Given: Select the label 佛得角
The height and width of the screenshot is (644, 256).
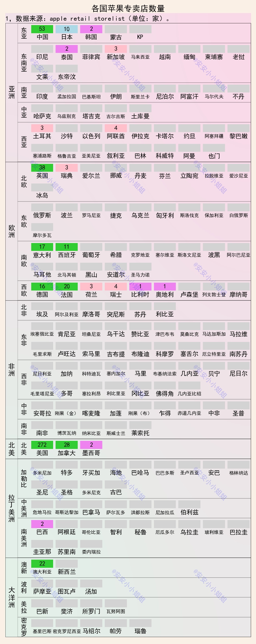Looking at the screenshot, I should [165, 394].
